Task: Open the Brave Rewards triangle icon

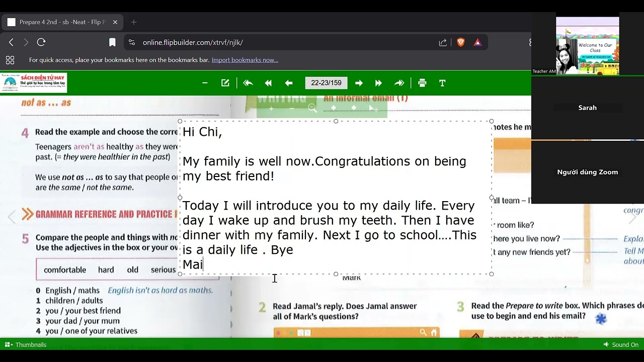Action: pos(477,42)
